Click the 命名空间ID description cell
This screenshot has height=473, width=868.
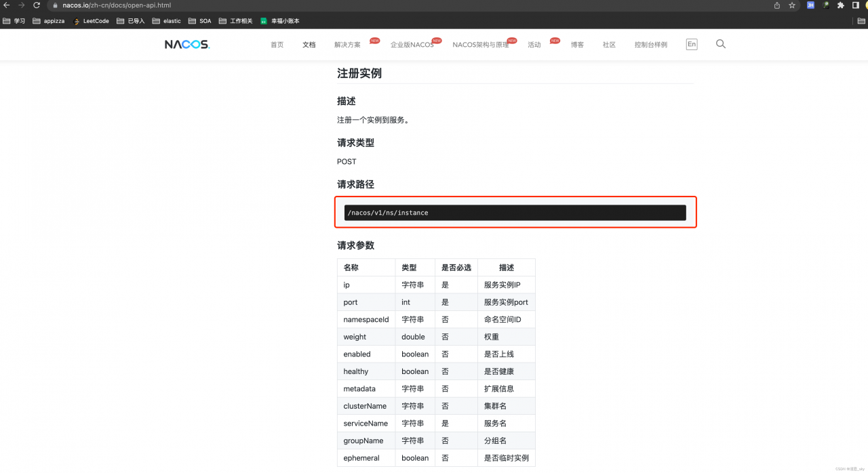click(507, 319)
